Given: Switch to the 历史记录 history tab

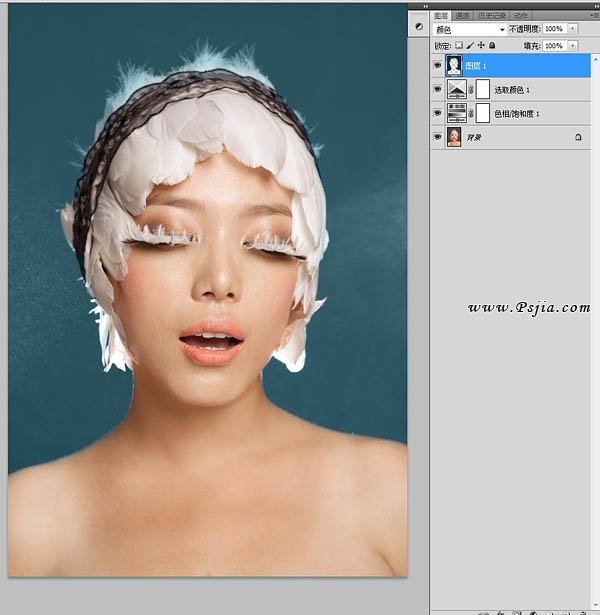Looking at the screenshot, I should coord(491,16).
